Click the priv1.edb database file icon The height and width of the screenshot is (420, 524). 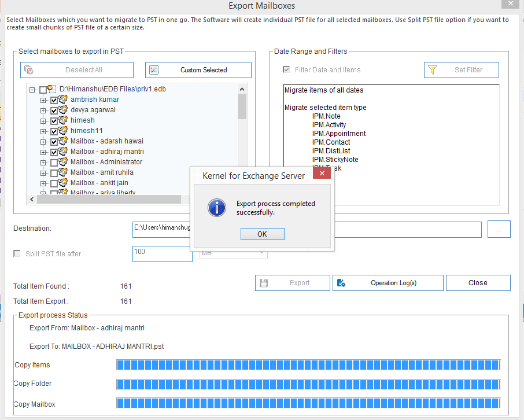pos(52,89)
